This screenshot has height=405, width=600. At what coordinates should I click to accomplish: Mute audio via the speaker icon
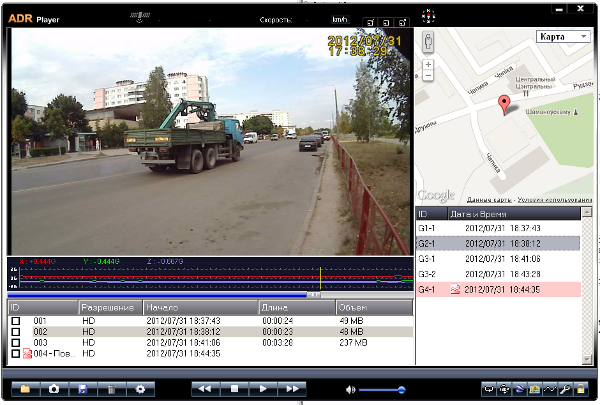[350, 390]
